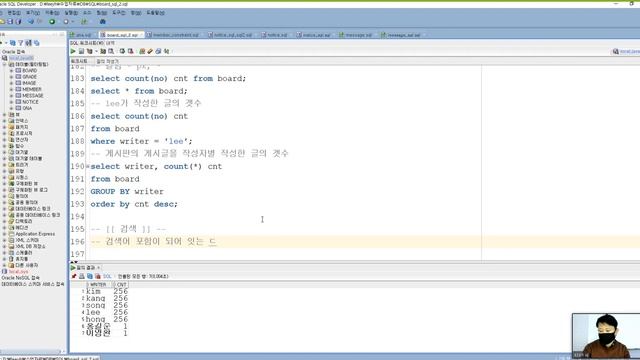Expand the MEMBER table node
Viewport: 640px width, 360px height.
(x=11, y=89)
